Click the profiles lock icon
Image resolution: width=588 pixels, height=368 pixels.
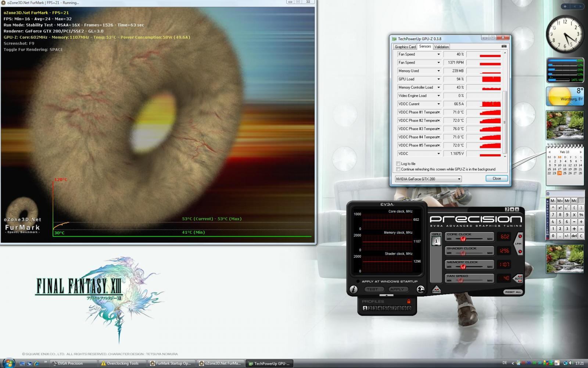coord(409,301)
